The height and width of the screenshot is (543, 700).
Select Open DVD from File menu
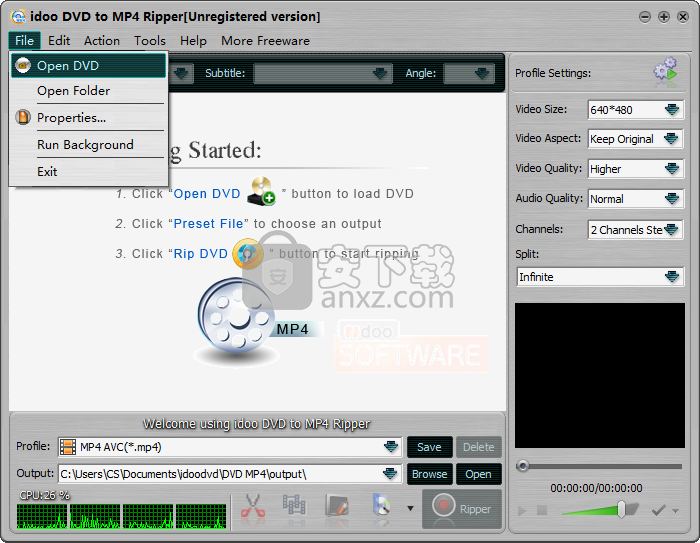click(x=88, y=66)
